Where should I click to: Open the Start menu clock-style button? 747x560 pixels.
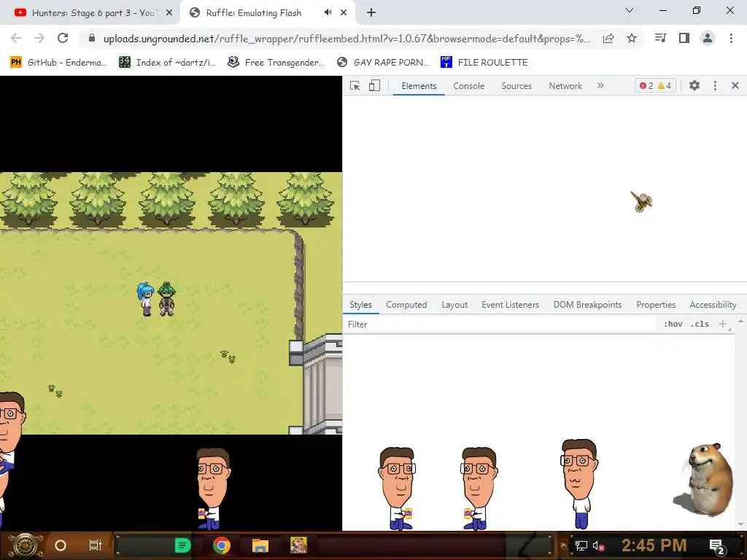[26, 545]
